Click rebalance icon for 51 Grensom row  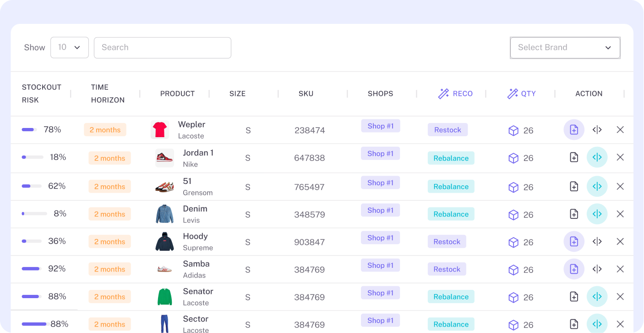coord(597,186)
